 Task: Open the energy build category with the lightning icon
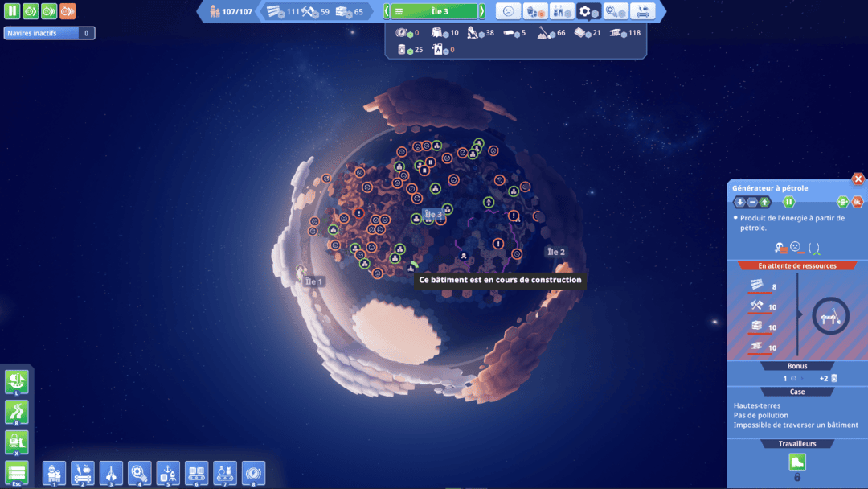click(x=253, y=474)
